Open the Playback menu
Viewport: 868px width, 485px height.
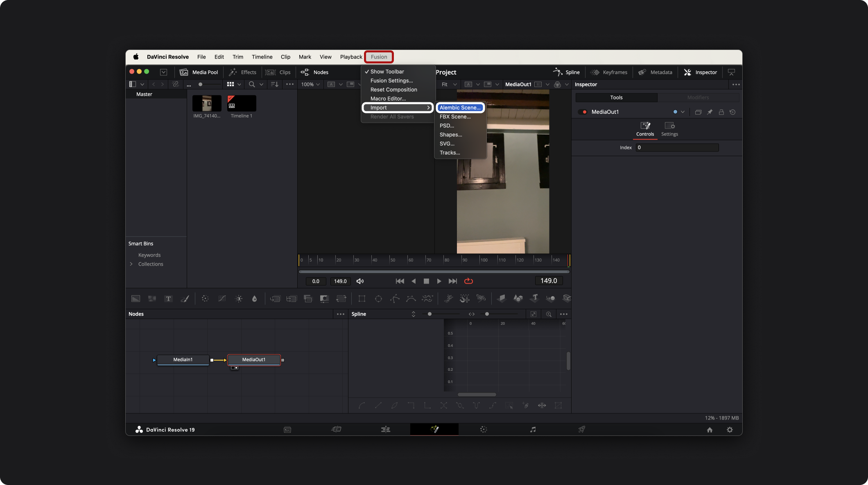coord(351,57)
